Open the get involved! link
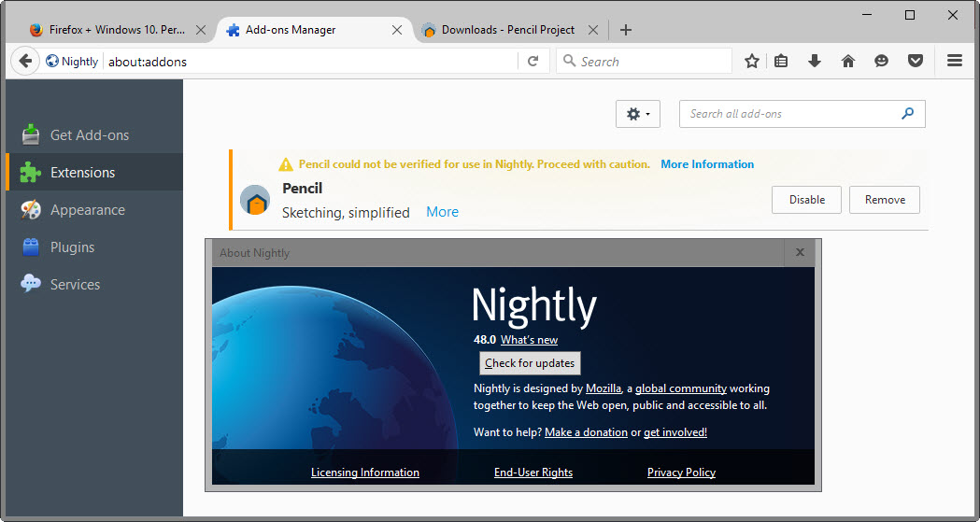 pos(675,432)
